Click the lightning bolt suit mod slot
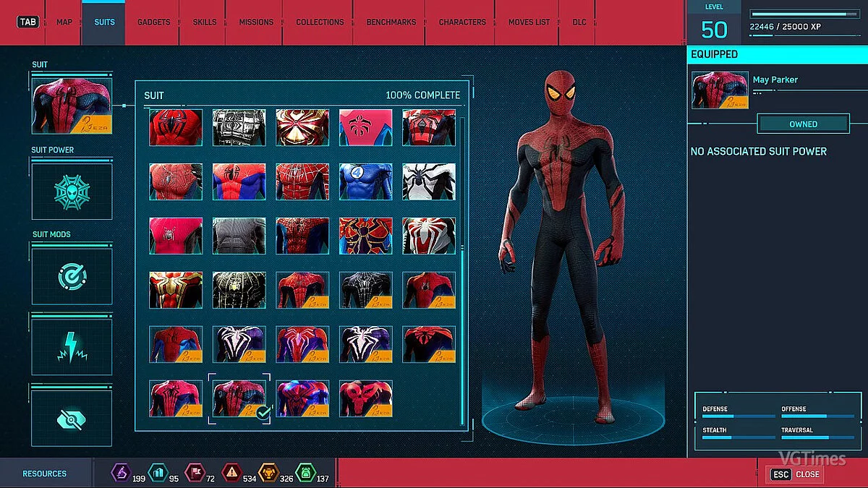This screenshot has height=488, width=868. pos(71,346)
